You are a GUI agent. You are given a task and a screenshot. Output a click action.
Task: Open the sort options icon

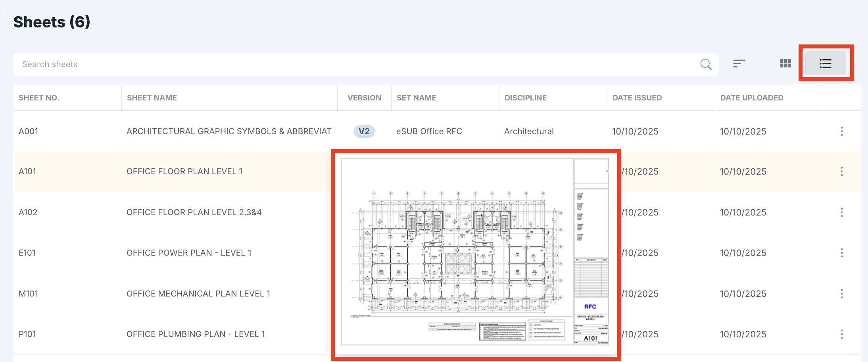[739, 64]
